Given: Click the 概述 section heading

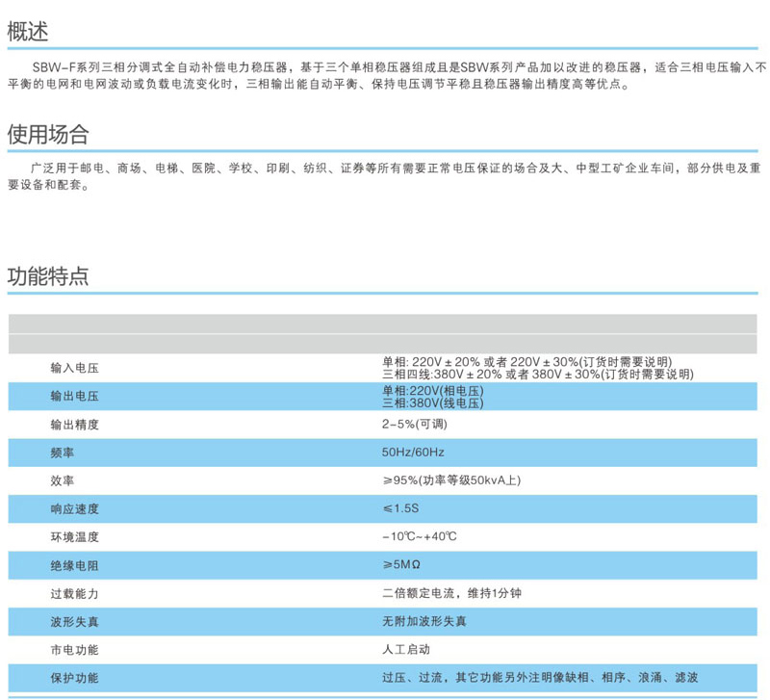Looking at the screenshot, I should tap(27, 30).
